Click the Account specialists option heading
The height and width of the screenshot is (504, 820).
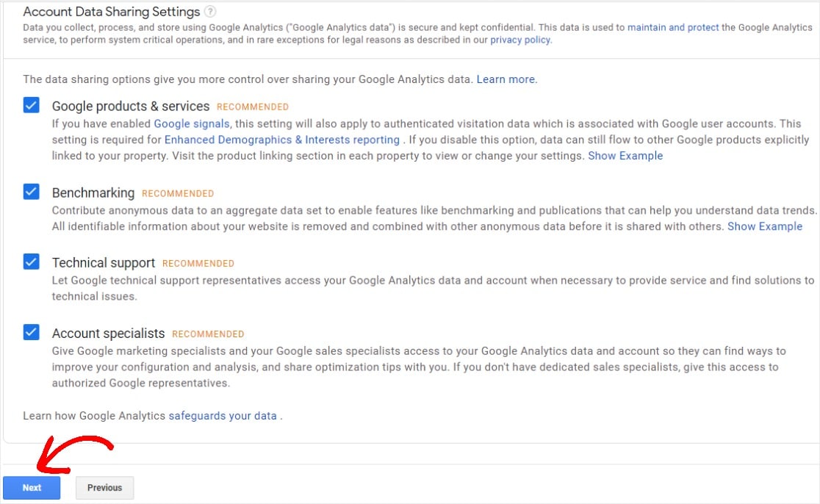click(108, 334)
